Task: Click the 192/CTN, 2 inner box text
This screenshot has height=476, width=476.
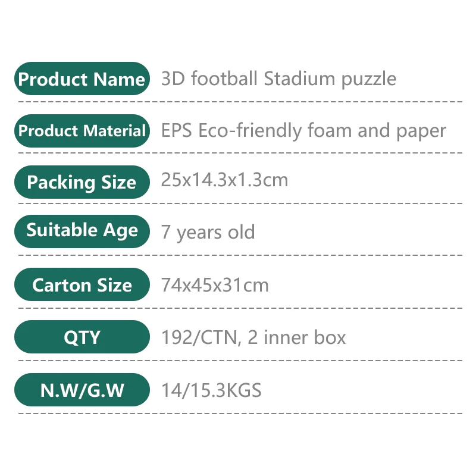Action: tap(253, 337)
